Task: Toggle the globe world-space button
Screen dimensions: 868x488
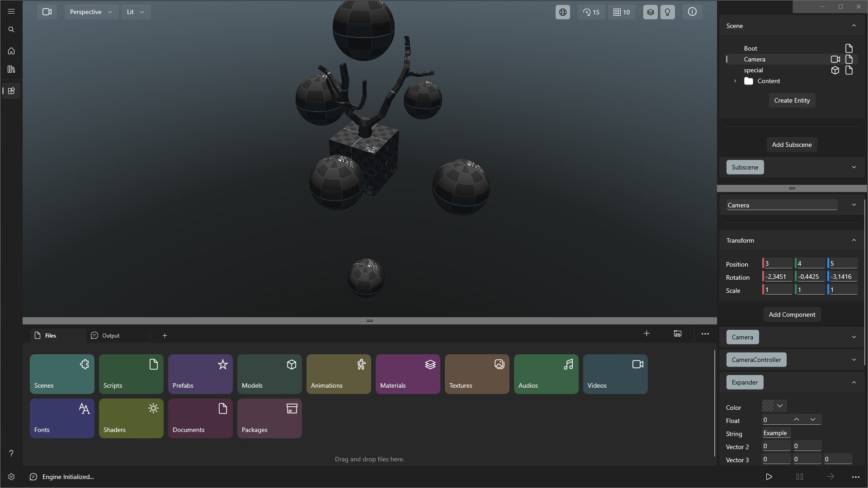Action: tap(562, 12)
